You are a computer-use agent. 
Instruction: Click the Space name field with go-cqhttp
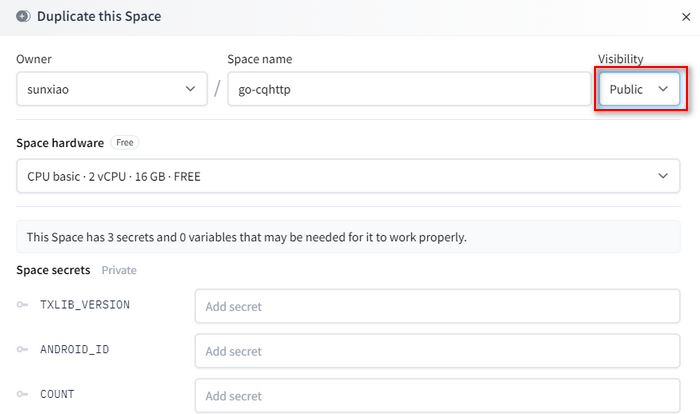(408, 89)
